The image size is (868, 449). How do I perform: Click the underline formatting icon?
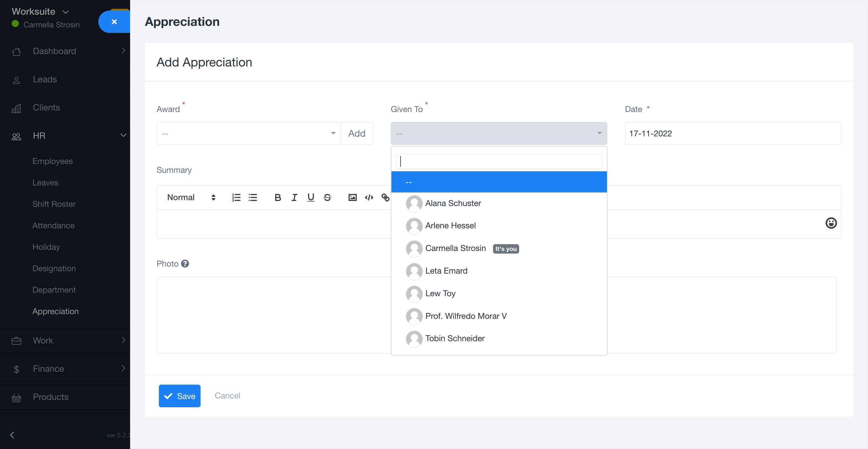[311, 197]
